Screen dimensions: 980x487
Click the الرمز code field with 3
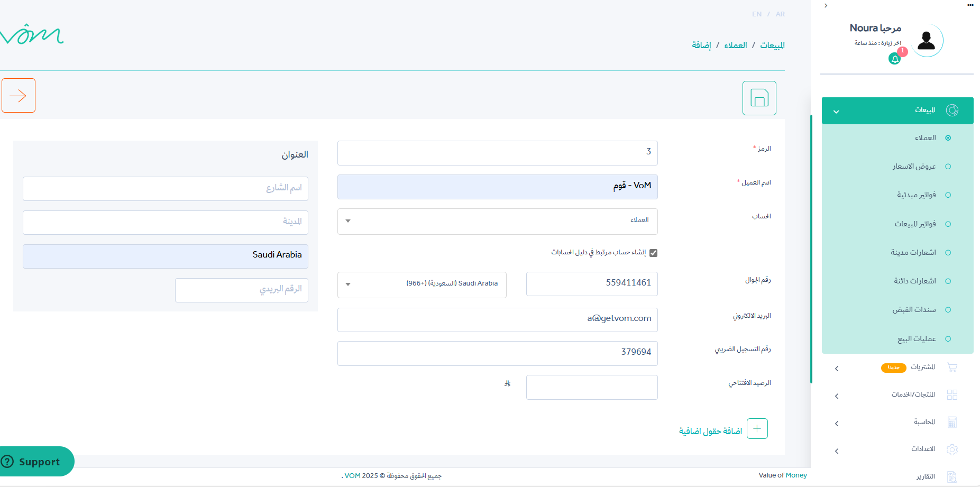click(x=498, y=153)
